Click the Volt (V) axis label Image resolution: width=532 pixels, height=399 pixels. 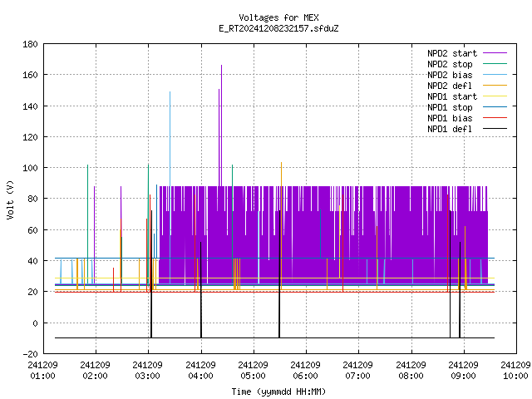(10, 199)
